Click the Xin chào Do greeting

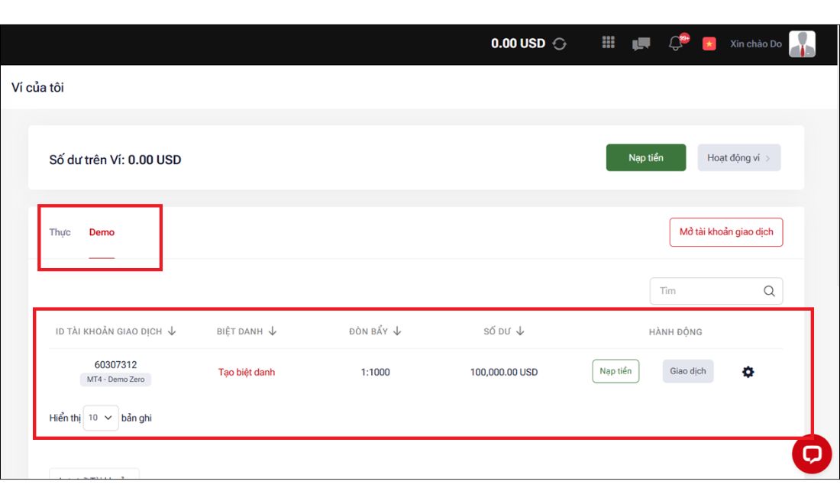click(x=756, y=44)
